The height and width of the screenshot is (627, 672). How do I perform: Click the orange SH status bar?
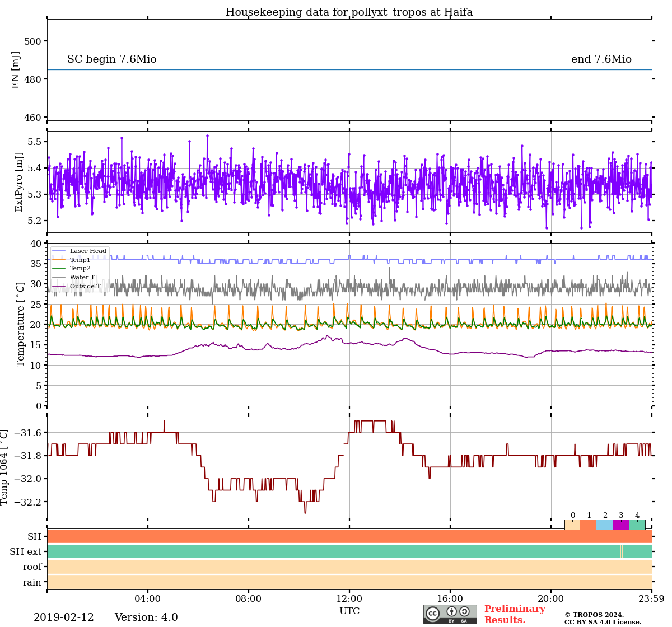coord(349,536)
